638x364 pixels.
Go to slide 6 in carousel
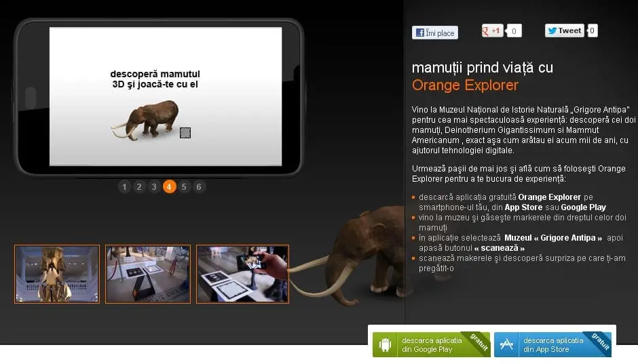[199, 186]
